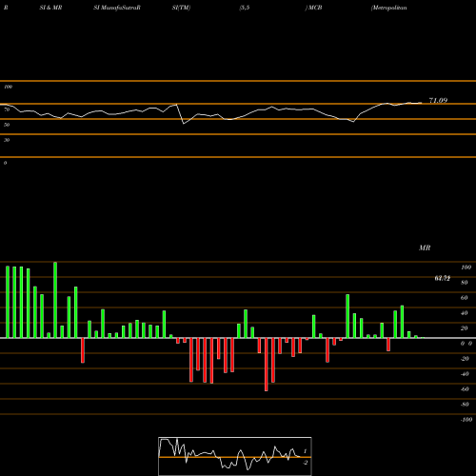The width and height of the screenshot is (476, 476).
Task: Click the '(5,5' parameter text in header
Action: [245, 8]
